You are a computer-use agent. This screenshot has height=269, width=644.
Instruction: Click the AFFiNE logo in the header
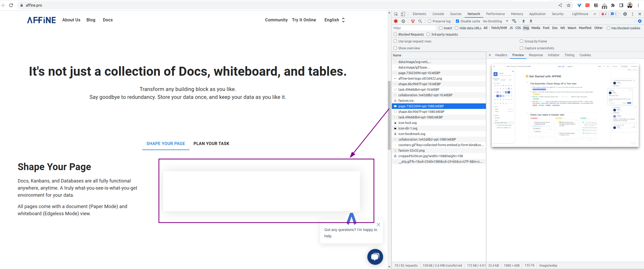point(42,20)
